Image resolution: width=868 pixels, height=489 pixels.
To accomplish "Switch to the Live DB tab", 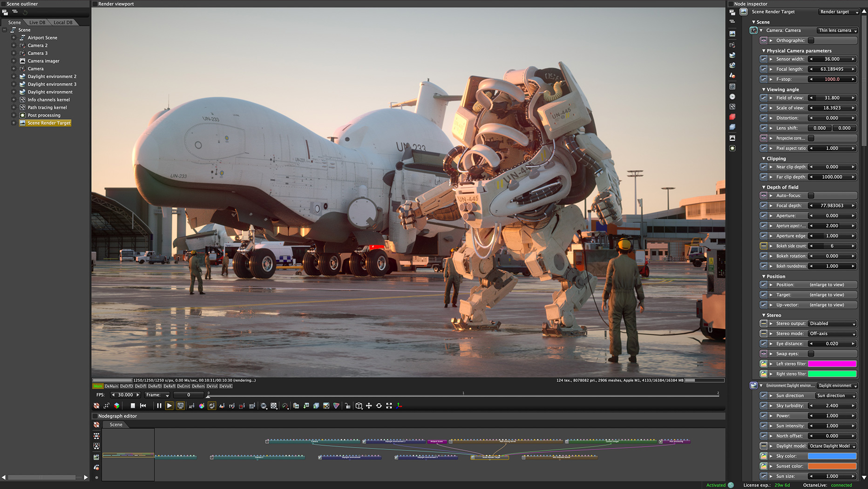I will tap(37, 22).
